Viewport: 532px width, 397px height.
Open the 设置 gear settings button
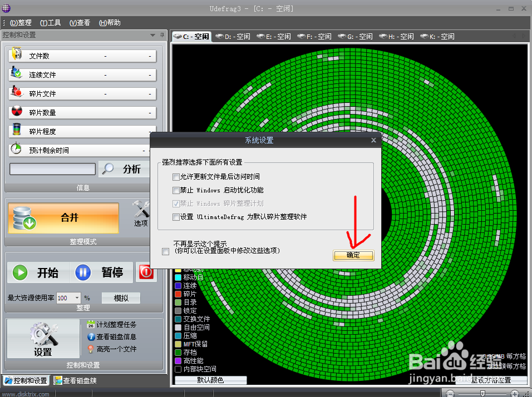(43, 339)
